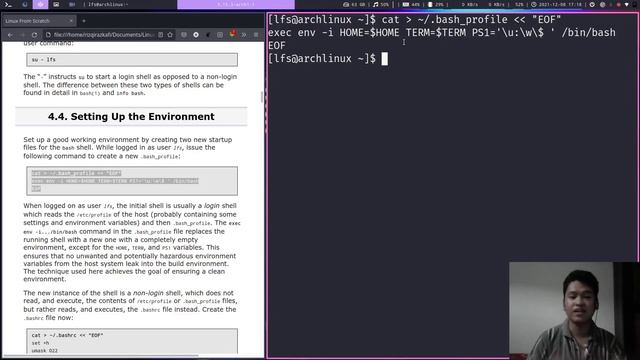The height and width of the screenshot is (360, 640).
Task: Click the red tray indicator icon
Action: [618, 4]
